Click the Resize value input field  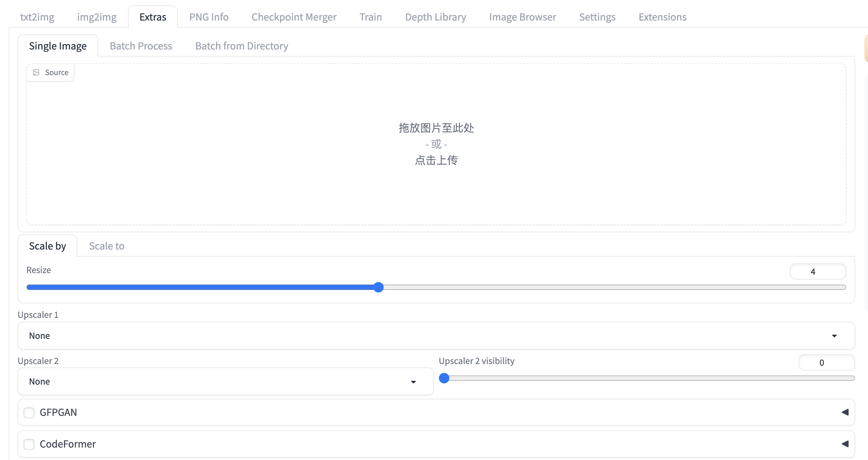[x=817, y=272]
